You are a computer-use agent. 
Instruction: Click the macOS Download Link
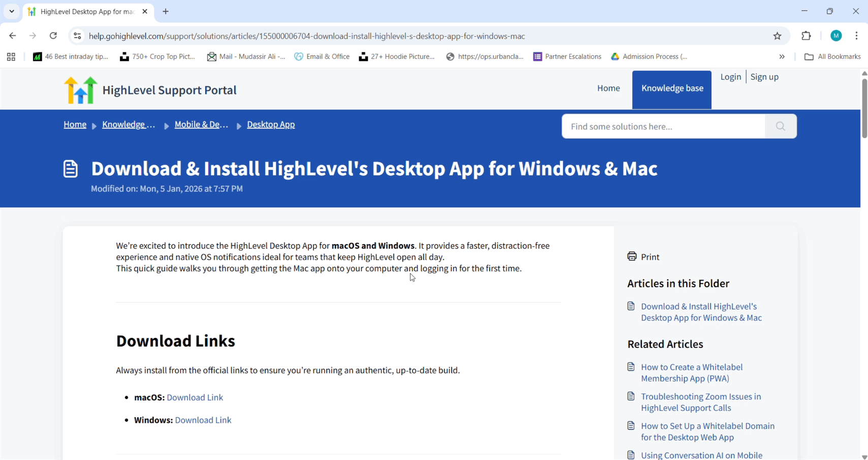pos(195,397)
